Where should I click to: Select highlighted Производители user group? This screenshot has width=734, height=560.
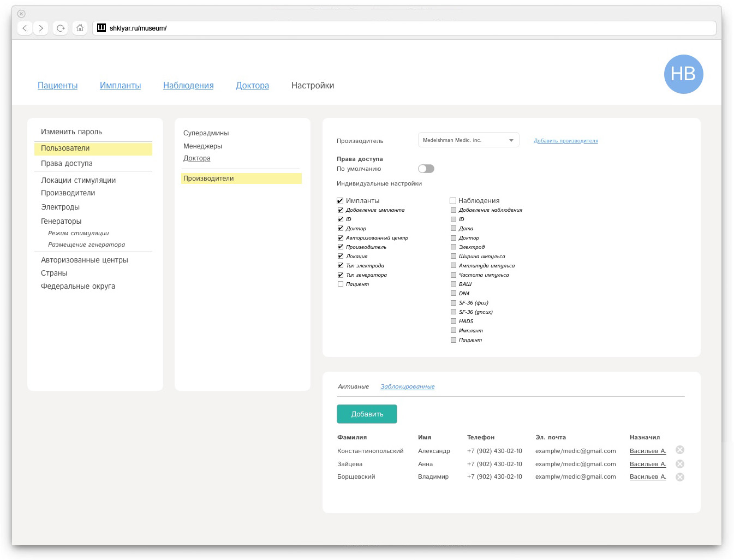coord(241,178)
